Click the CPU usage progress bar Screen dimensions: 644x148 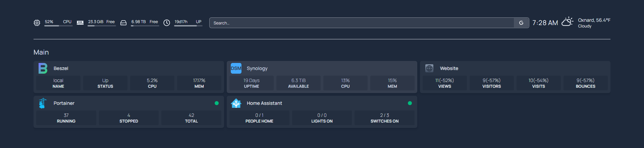pos(58,26)
